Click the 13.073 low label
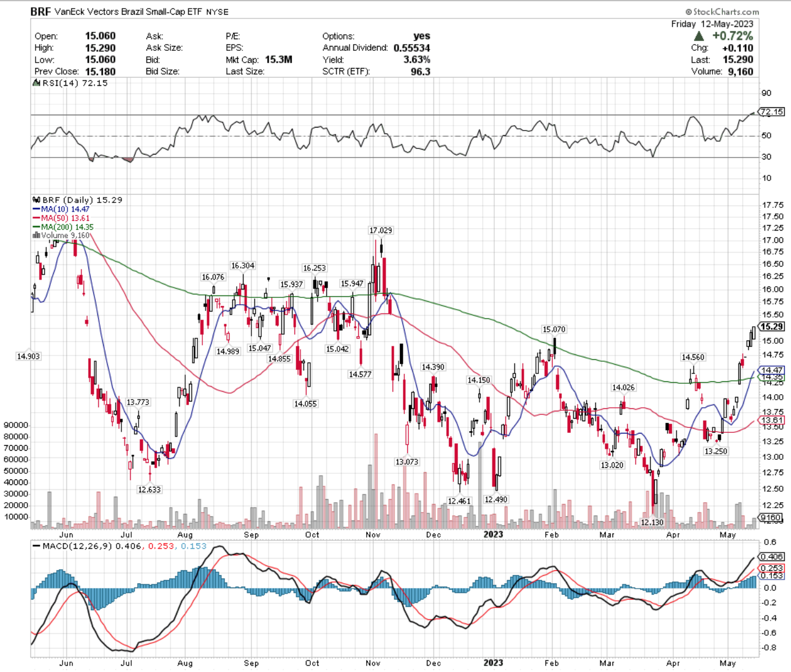This screenshot has height=672, width=791. coord(407,462)
